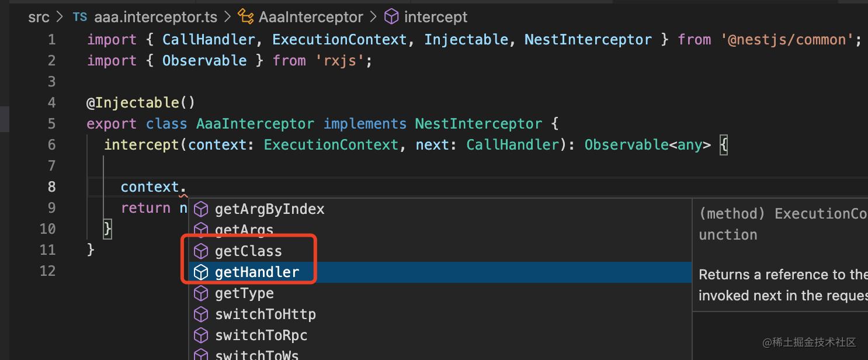Click the TS file icon in breadcrumb
The height and width of the screenshot is (360, 868).
click(x=79, y=18)
